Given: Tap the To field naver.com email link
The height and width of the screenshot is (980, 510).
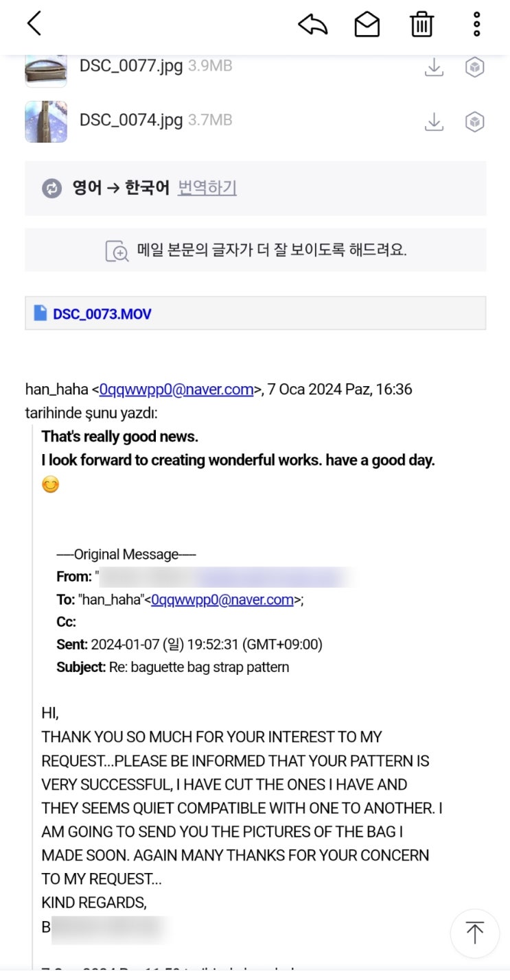Looking at the screenshot, I should click(222, 599).
